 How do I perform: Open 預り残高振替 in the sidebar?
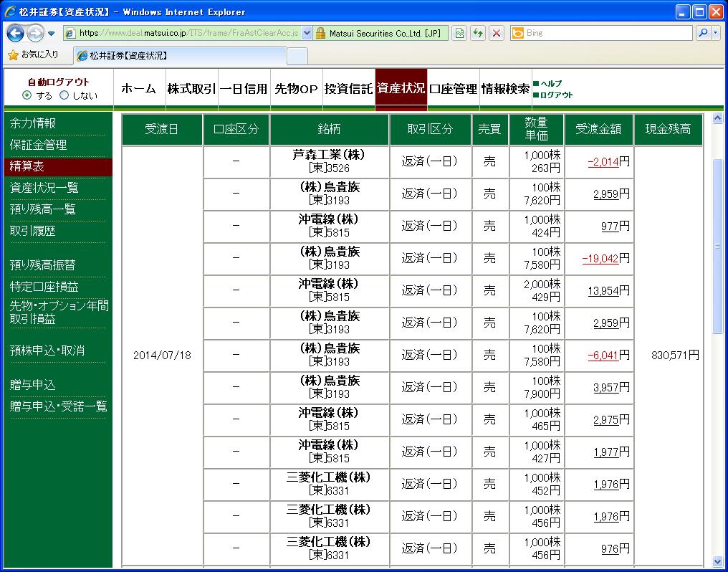pyautogui.click(x=43, y=265)
